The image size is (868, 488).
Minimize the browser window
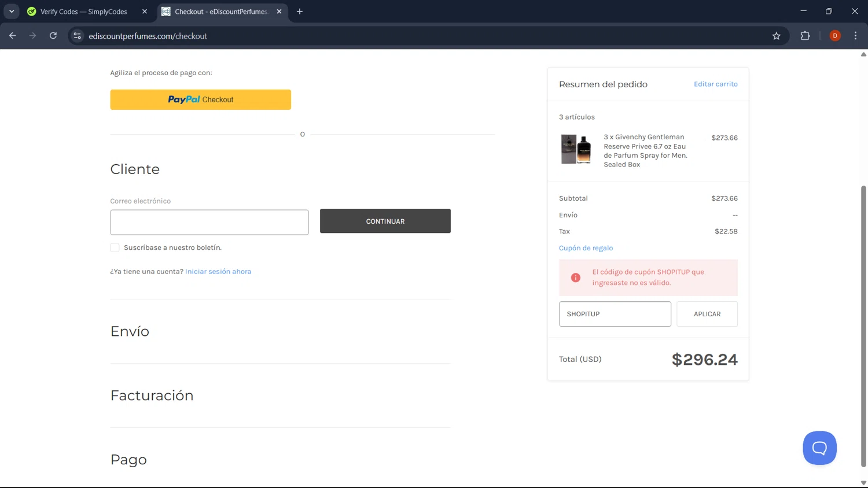tap(803, 12)
